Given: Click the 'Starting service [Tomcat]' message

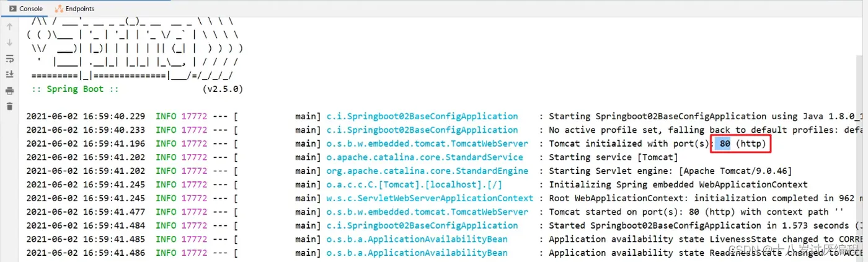Looking at the screenshot, I should [613, 157].
